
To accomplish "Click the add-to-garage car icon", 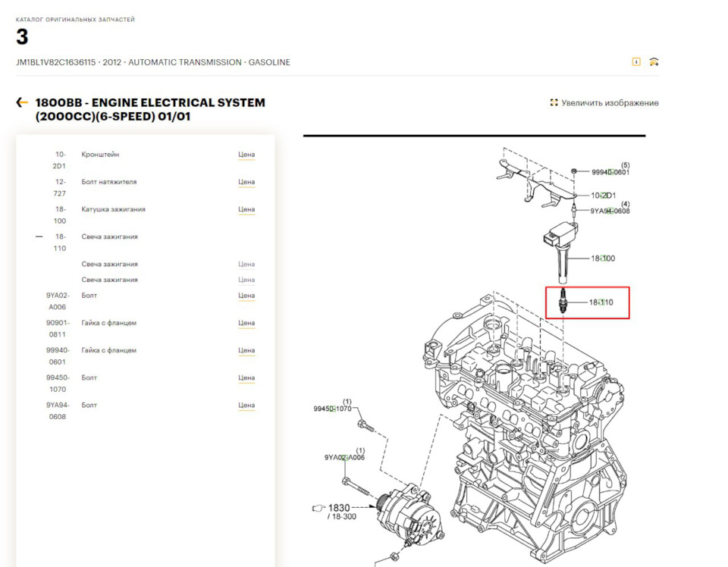I will 654,61.
